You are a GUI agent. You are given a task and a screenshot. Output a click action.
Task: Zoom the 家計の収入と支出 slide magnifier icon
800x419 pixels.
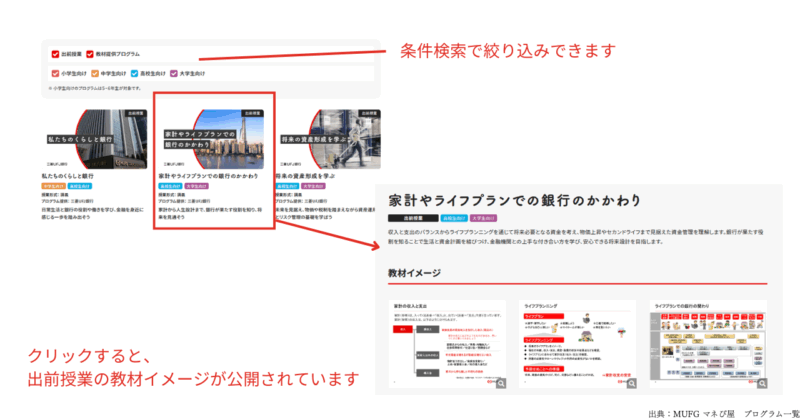tap(501, 383)
